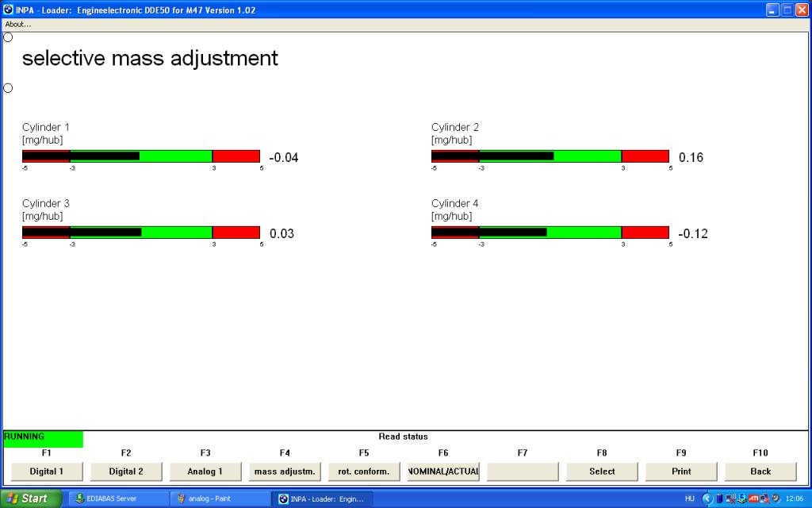812x508 pixels.
Task: Expand hidden tray icons with the arrow
Action: (707, 498)
